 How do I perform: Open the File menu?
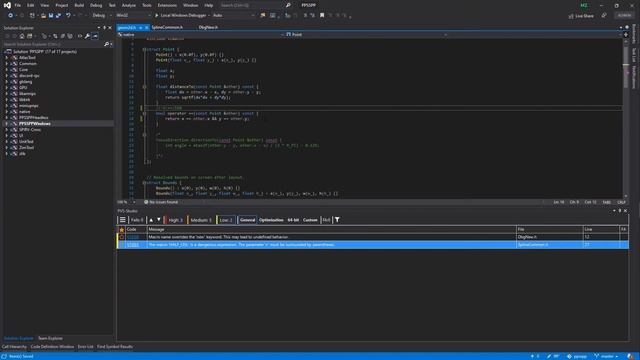18,5
